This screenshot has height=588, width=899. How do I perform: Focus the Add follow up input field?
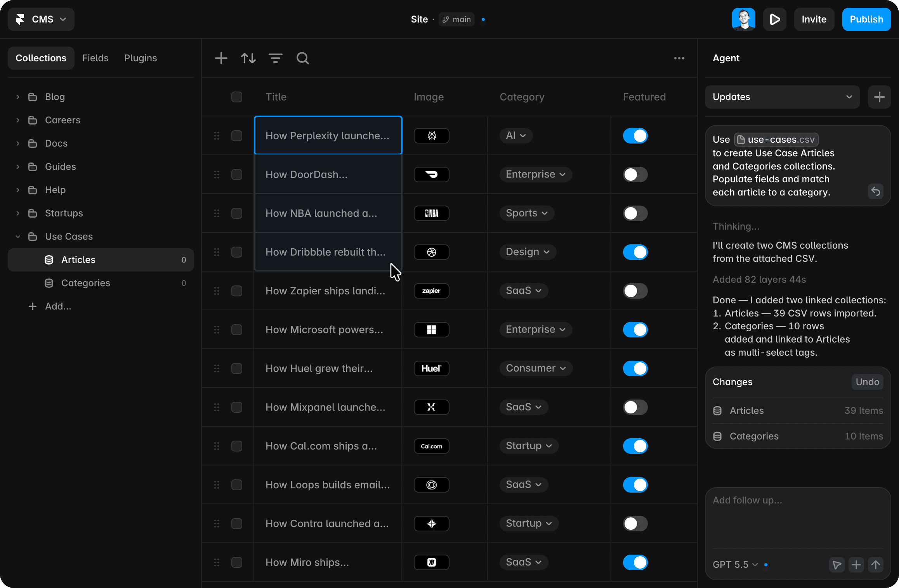pyautogui.click(x=798, y=518)
